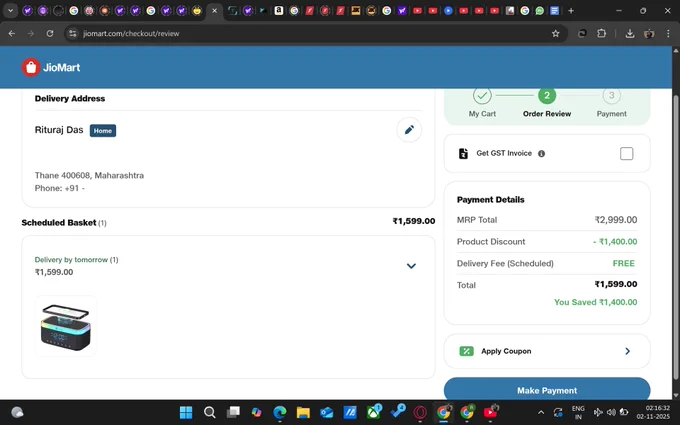680x425 pixels.
Task: Open the product thumbnail image
Action: click(65, 326)
